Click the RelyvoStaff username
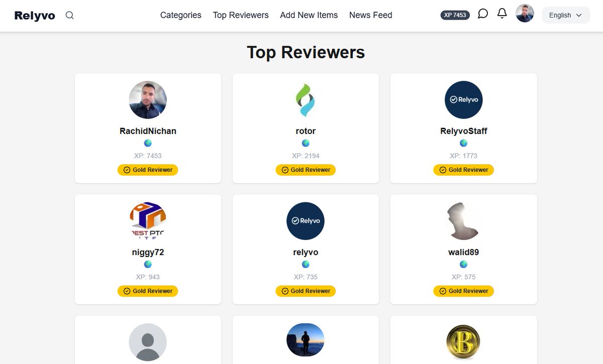The width and height of the screenshot is (603, 364). [x=464, y=131]
